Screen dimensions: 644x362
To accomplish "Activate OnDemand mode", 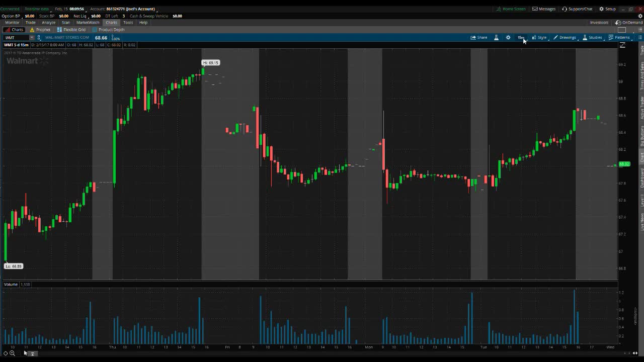I will click(x=629, y=23).
